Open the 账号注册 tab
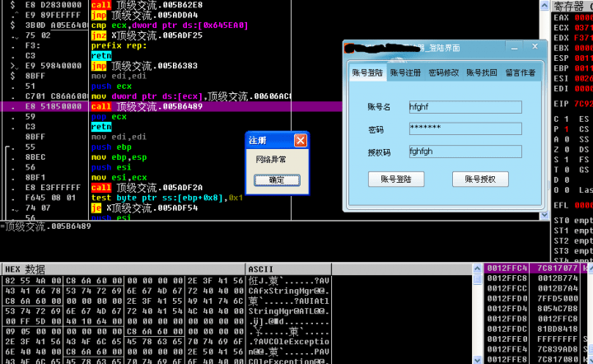This screenshot has width=593, height=364. click(x=405, y=72)
